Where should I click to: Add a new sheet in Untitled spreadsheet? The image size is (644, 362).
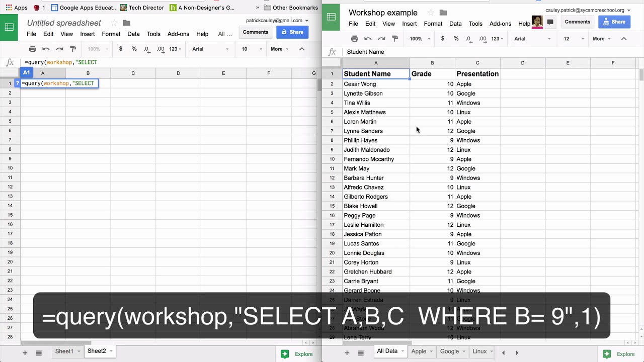pos(25,353)
